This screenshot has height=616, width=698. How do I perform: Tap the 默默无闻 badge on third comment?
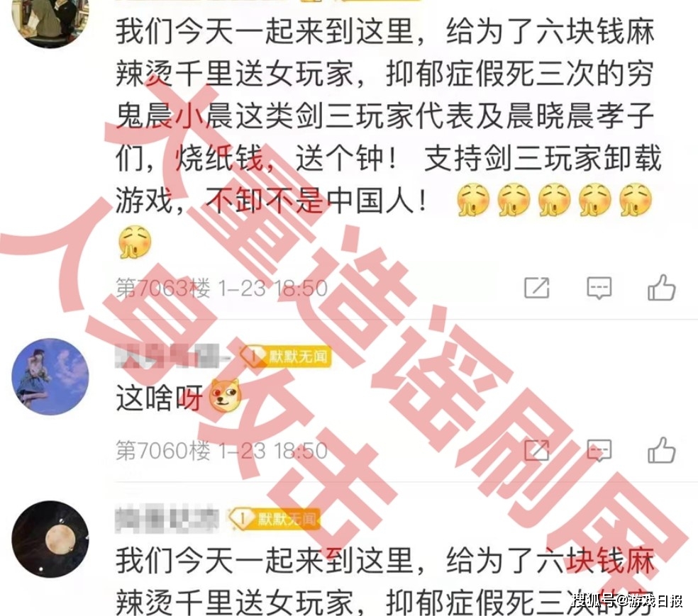[x=275, y=519]
